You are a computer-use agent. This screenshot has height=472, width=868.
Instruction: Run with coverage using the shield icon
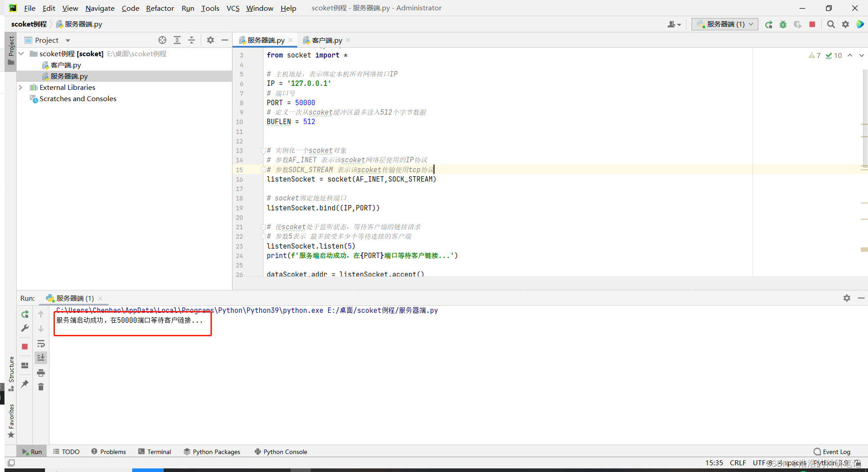798,24
